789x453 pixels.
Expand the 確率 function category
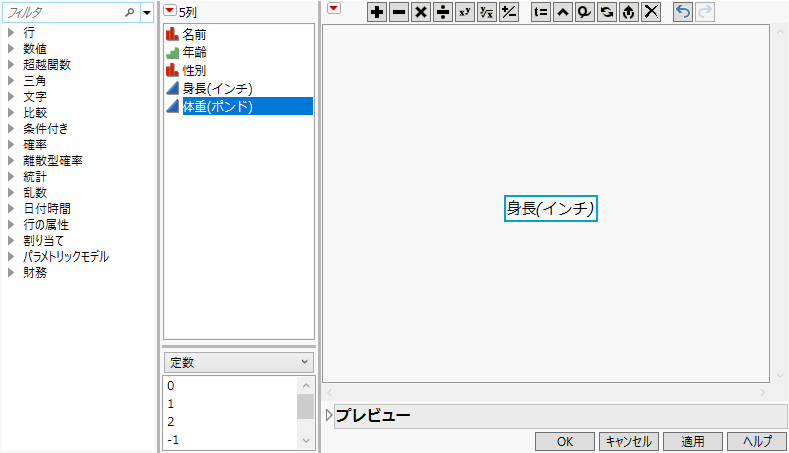pyautogui.click(x=11, y=144)
